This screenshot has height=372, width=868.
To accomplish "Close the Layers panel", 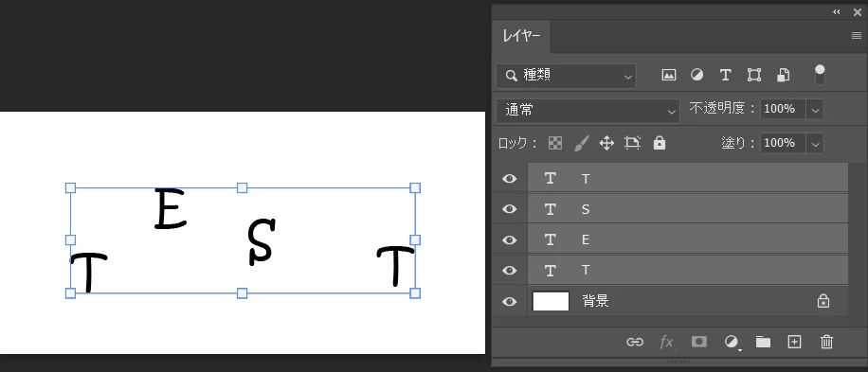I will pyautogui.click(x=857, y=12).
